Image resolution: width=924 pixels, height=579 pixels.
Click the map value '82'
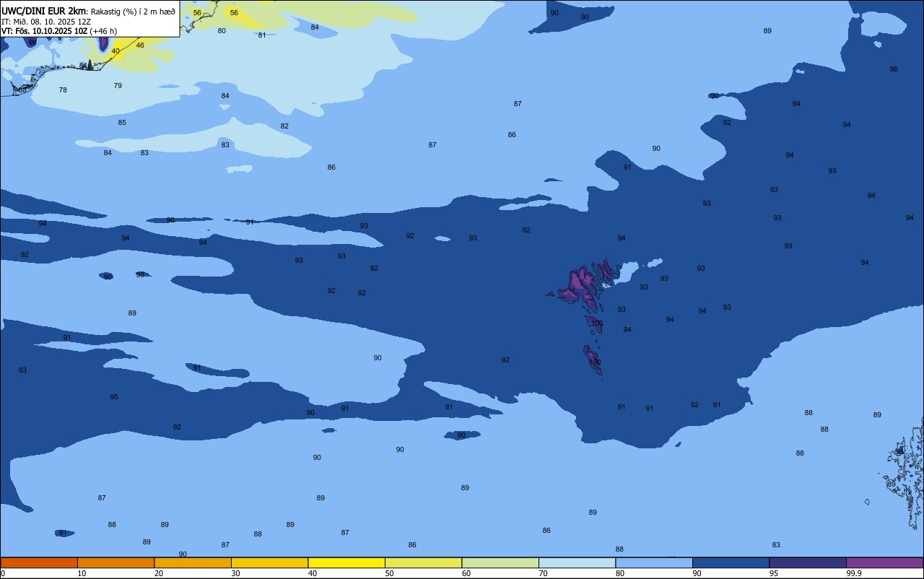tap(284, 126)
